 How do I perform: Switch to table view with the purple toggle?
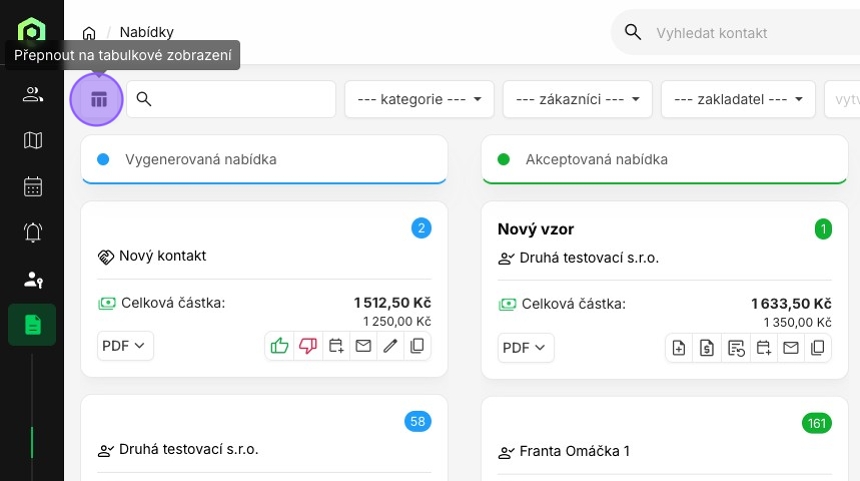(97, 99)
